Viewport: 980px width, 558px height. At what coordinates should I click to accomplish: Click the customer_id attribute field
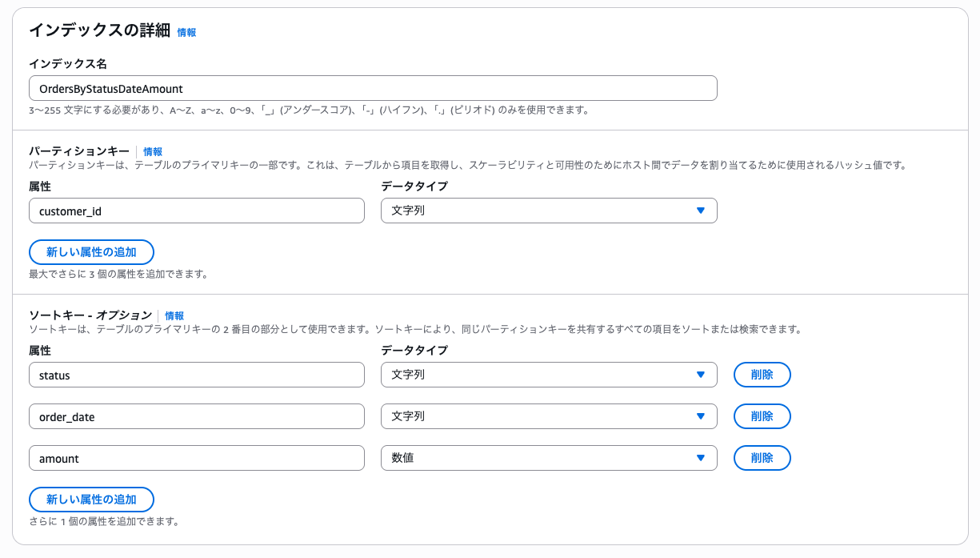(x=196, y=211)
